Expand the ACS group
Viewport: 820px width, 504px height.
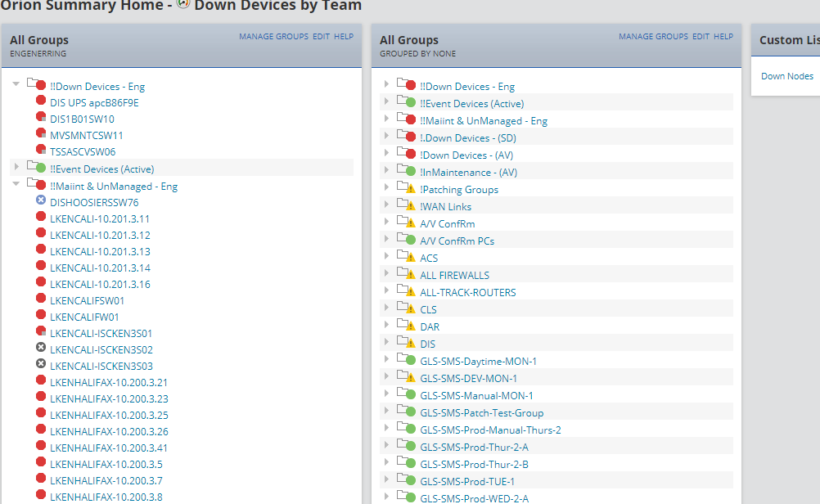coord(386,255)
